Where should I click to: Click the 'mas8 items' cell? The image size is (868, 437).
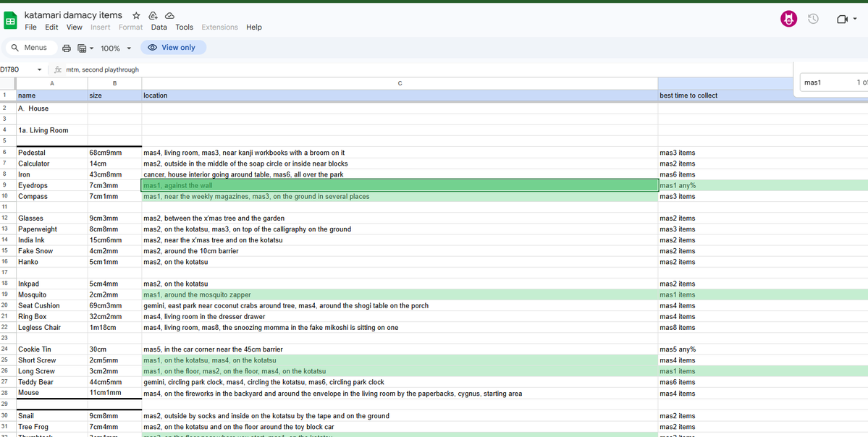coord(763,328)
